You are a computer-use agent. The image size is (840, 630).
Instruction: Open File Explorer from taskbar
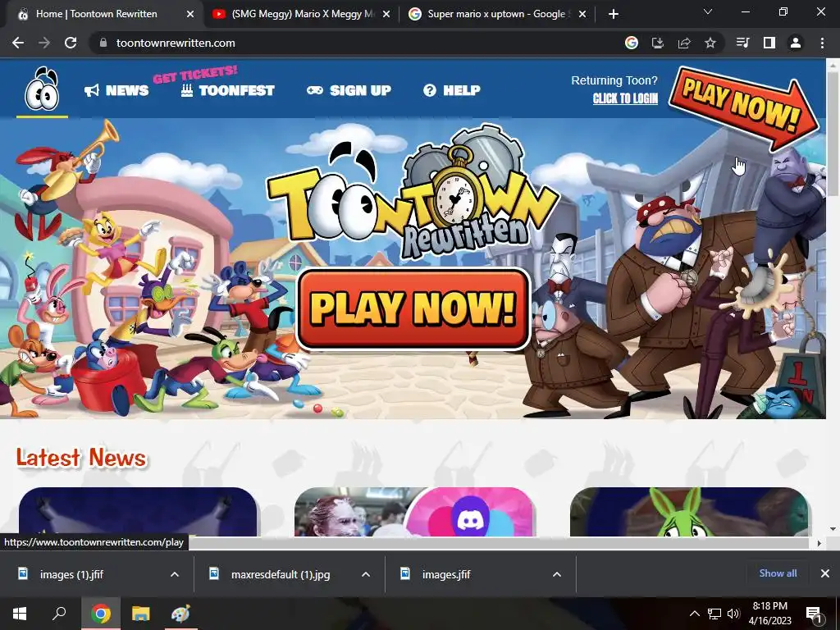[141, 614]
